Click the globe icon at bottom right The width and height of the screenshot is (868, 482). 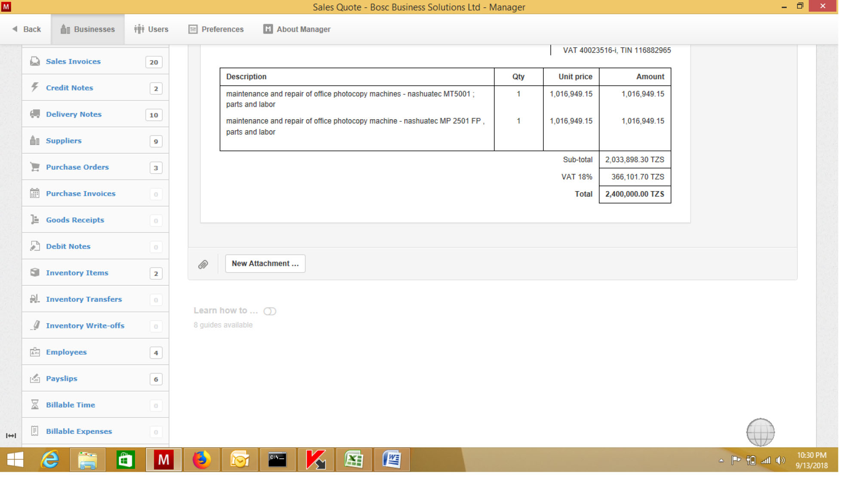point(760,432)
